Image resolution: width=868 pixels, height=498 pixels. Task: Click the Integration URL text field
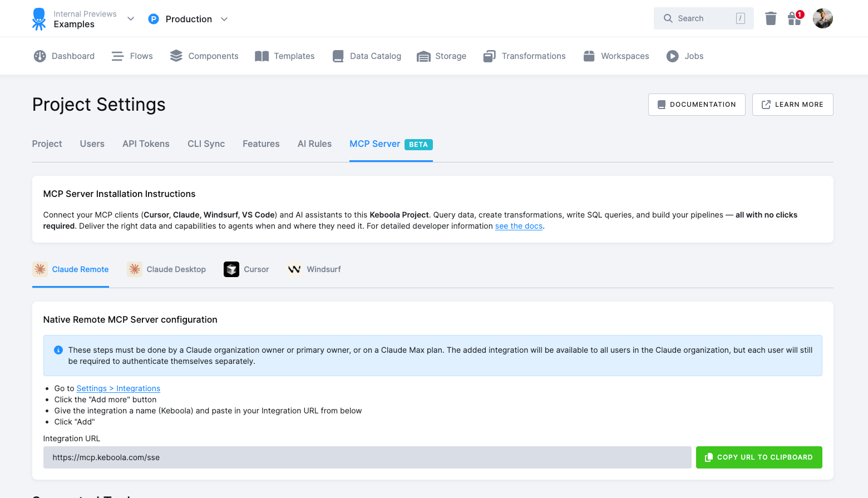point(367,457)
